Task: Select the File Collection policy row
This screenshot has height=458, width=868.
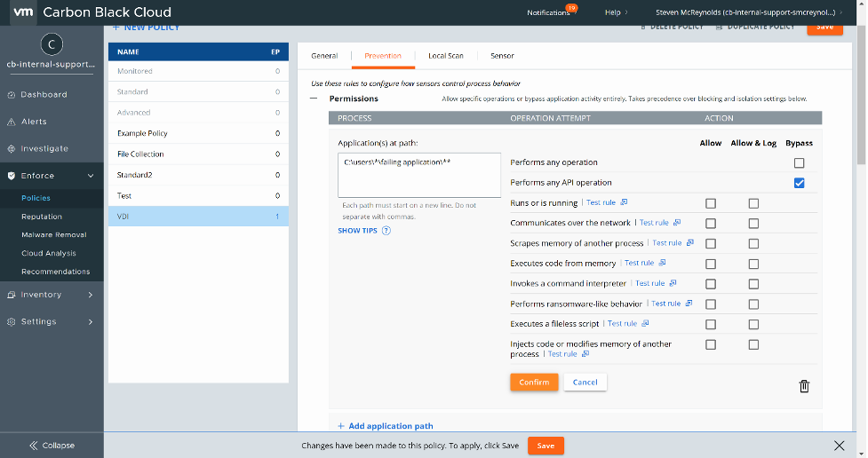Action: coord(198,154)
